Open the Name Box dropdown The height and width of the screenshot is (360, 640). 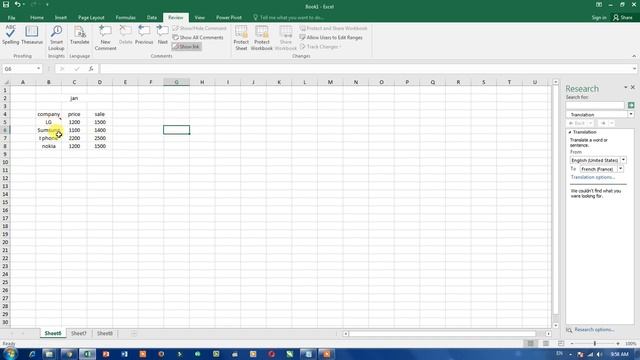38,69
